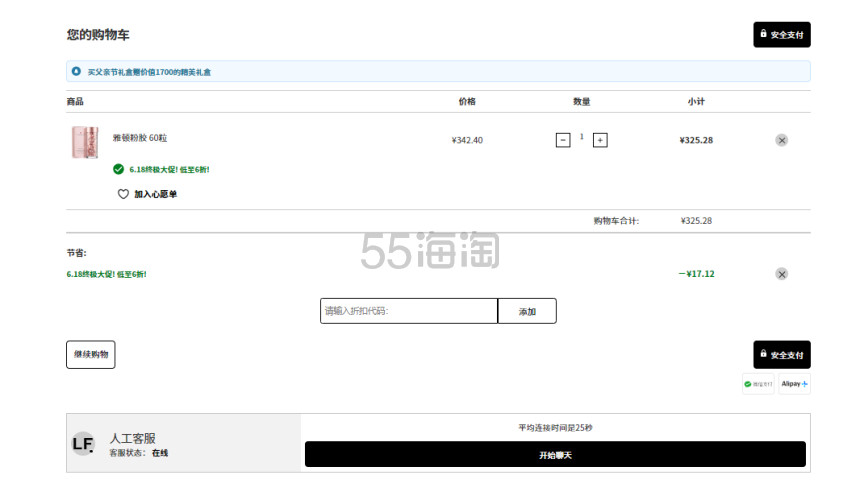Open the 买父亲节礼盒 promotion banner text
The image size is (860, 500).
(x=149, y=72)
